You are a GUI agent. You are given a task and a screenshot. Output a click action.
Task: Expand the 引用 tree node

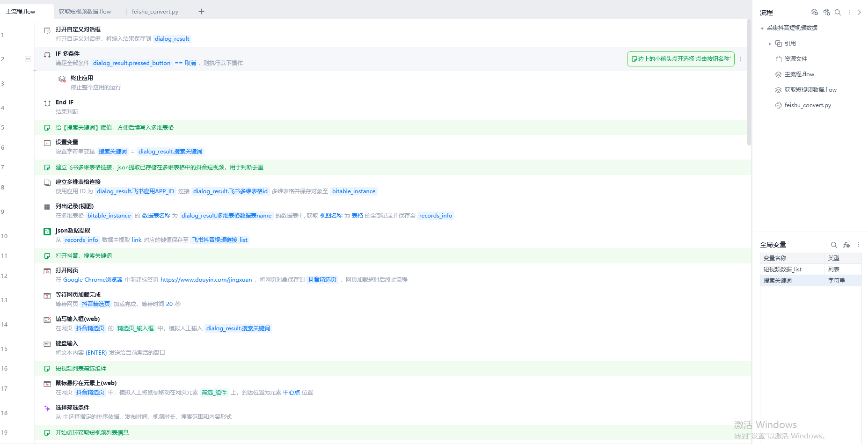[x=770, y=44]
